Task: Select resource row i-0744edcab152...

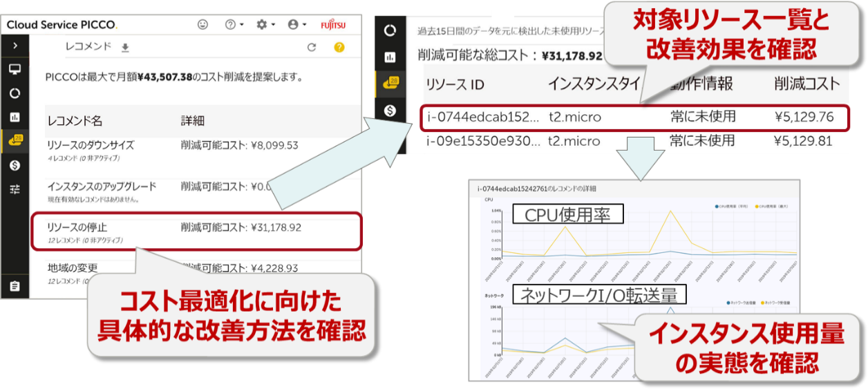Action: 634,117
